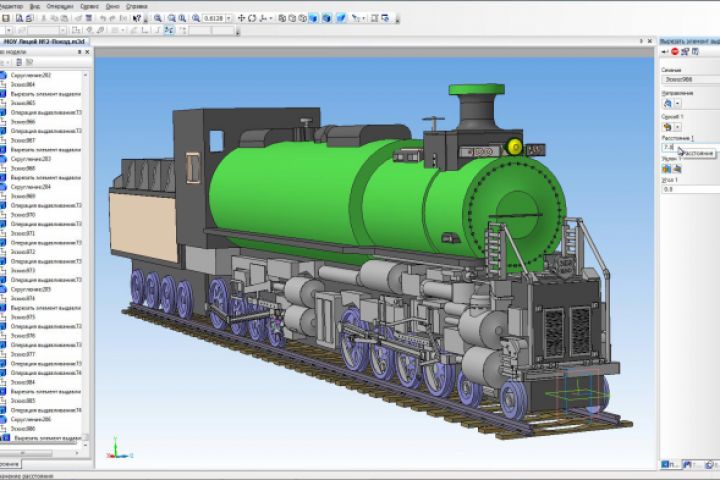This screenshot has width=720, height=480.
Task: Expand the last tree node at the bottom
Action: pyautogui.click(x=1, y=438)
